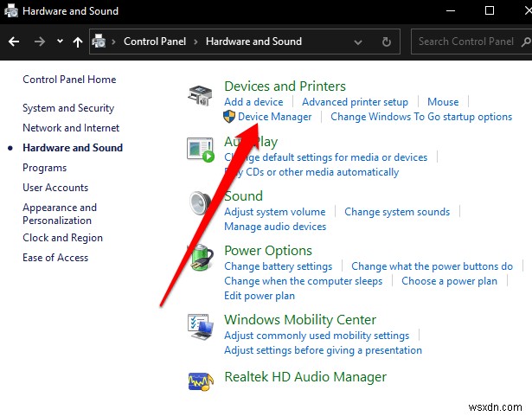Go to System and Security
Screen dimensions: 532x416
point(68,108)
